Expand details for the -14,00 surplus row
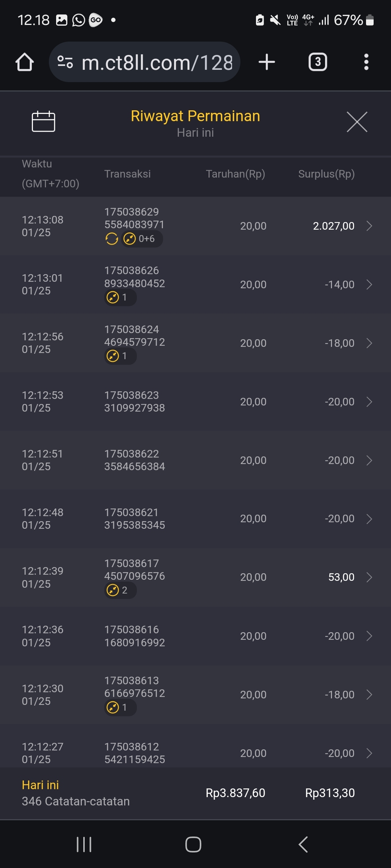This screenshot has height=868, width=391. pyautogui.click(x=369, y=285)
